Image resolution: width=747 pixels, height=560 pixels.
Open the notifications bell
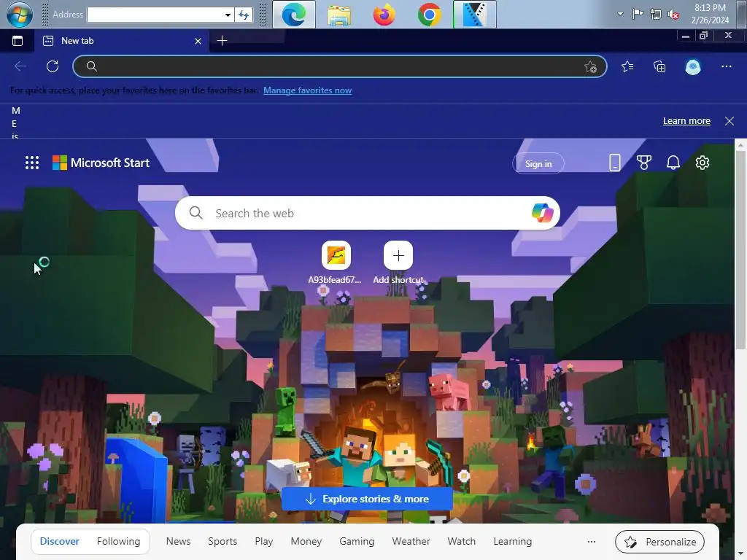[673, 163]
